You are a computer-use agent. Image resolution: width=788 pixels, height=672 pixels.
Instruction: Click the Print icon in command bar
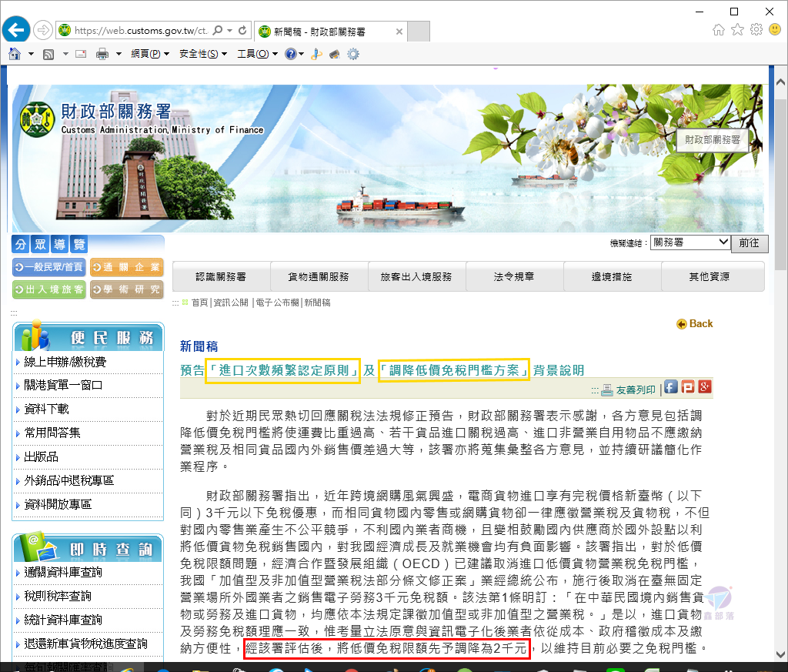[102, 54]
